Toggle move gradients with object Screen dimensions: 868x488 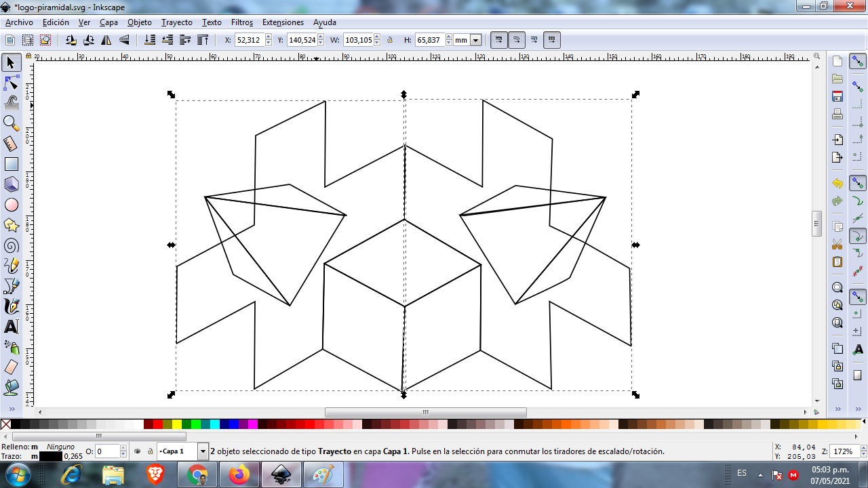click(x=534, y=40)
